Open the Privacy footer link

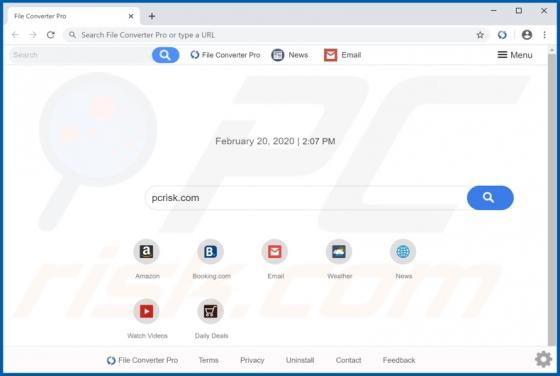click(x=252, y=360)
